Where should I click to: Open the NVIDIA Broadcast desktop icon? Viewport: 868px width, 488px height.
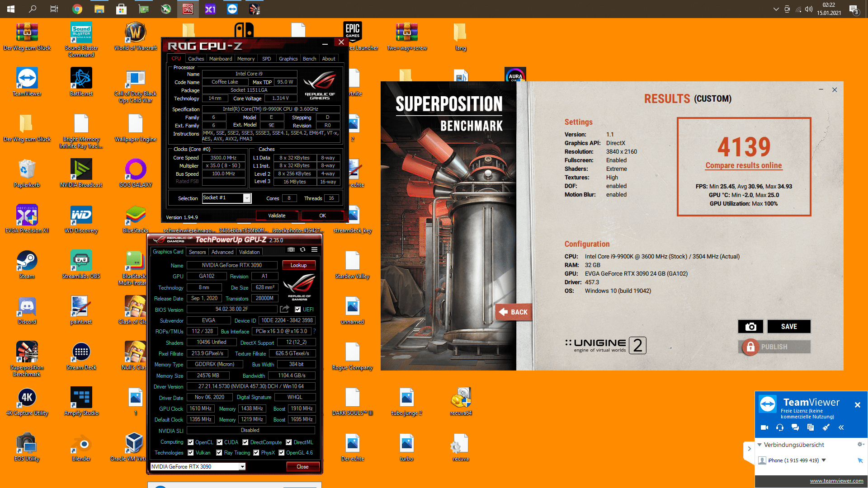coord(81,174)
